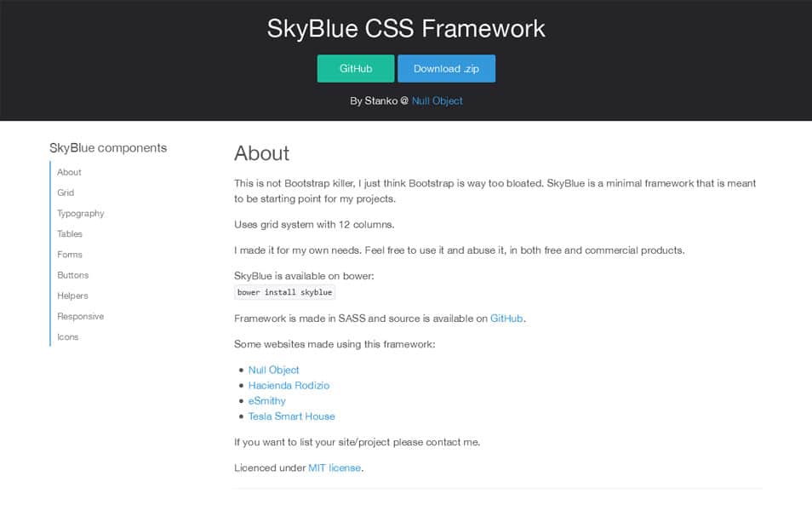
Task: Go to Grid section in sidebar
Action: [66, 192]
